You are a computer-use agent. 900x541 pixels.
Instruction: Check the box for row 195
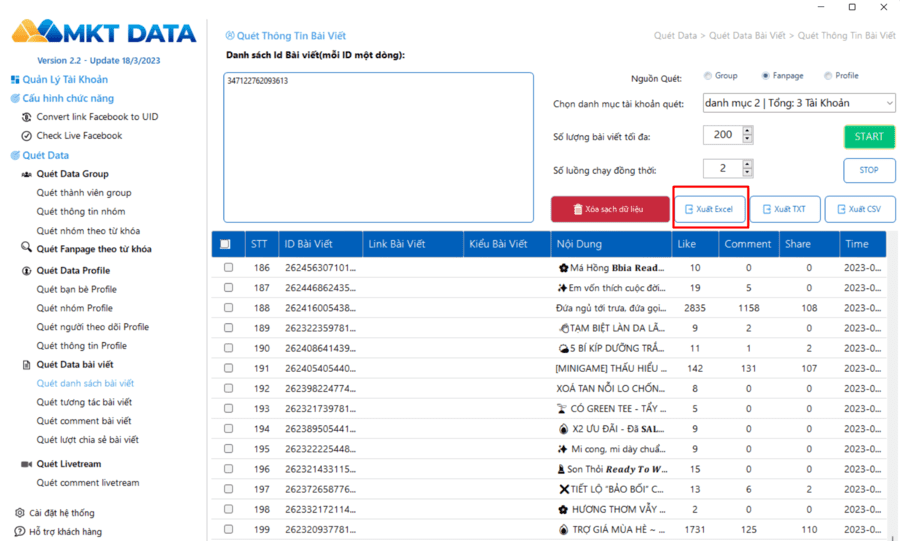pyautogui.click(x=228, y=449)
